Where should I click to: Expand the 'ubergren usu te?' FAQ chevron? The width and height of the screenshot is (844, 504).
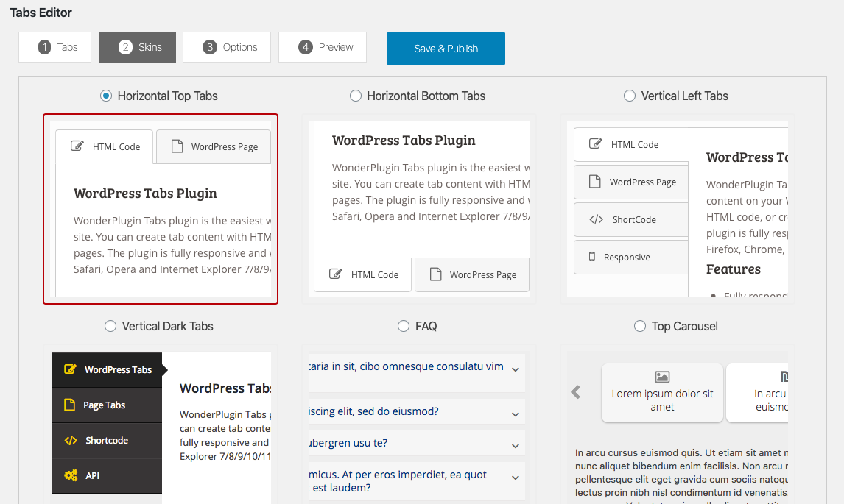pyautogui.click(x=516, y=446)
